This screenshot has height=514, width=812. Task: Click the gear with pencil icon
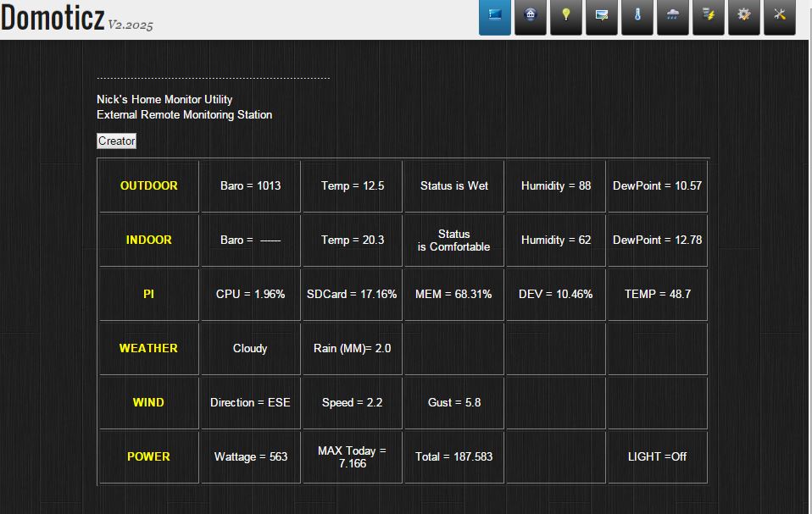coord(744,17)
